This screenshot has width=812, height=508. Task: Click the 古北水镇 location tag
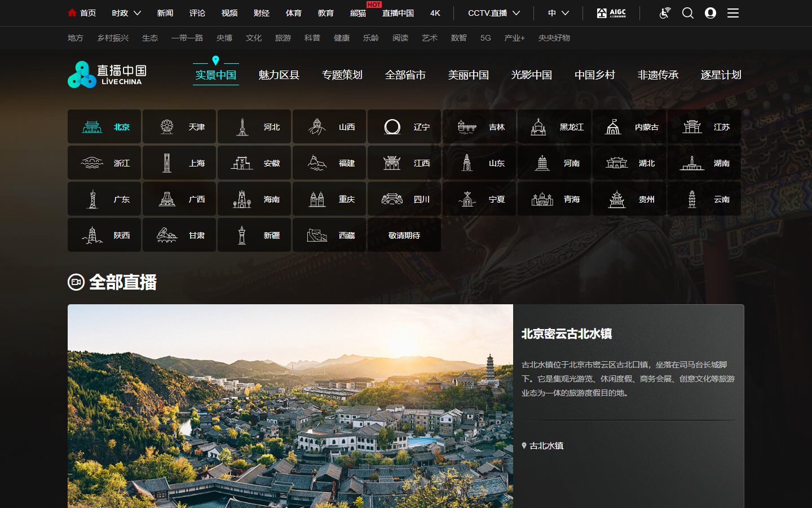tap(542, 445)
